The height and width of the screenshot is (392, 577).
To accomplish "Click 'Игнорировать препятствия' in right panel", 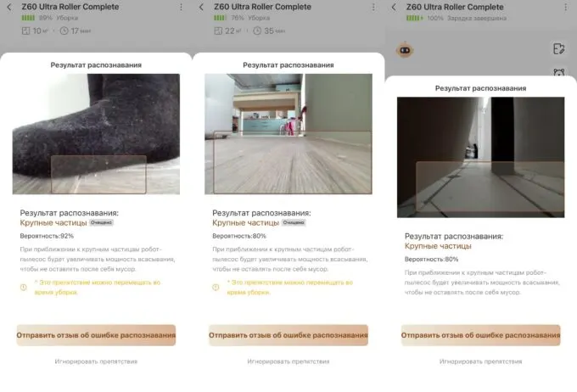I will pyautogui.click(x=480, y=361).
